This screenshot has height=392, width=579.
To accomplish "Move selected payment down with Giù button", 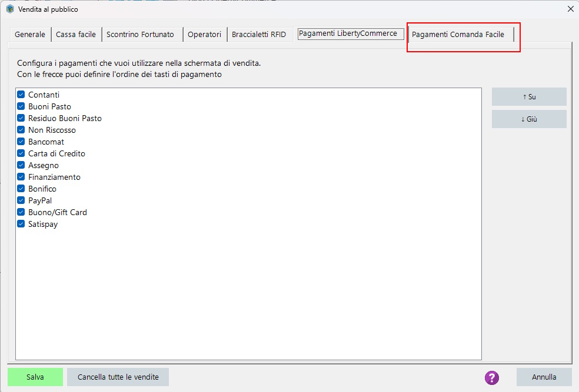I will (529, 119).
